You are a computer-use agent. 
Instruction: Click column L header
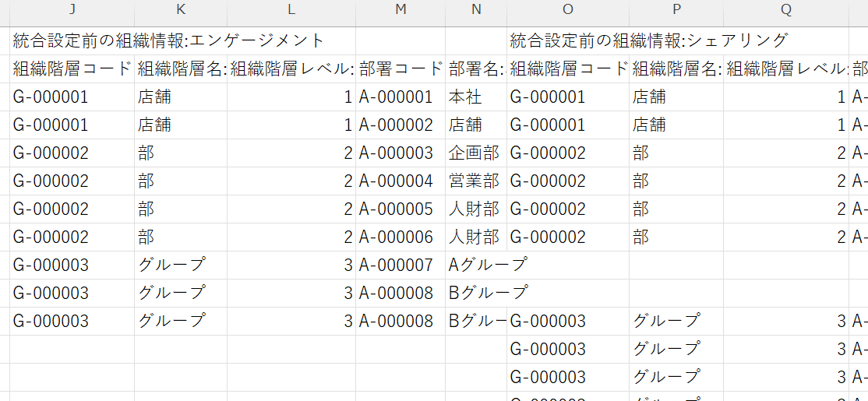tap(291, 9)
